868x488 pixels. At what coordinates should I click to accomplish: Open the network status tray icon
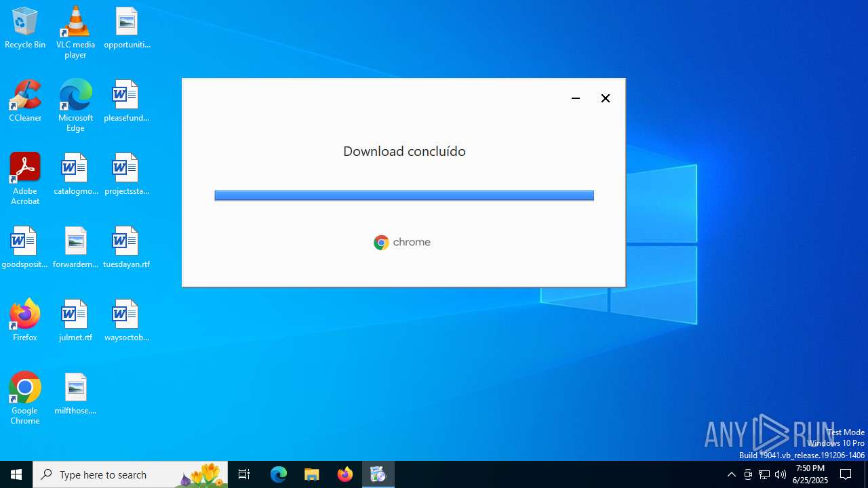coord(764,474)
